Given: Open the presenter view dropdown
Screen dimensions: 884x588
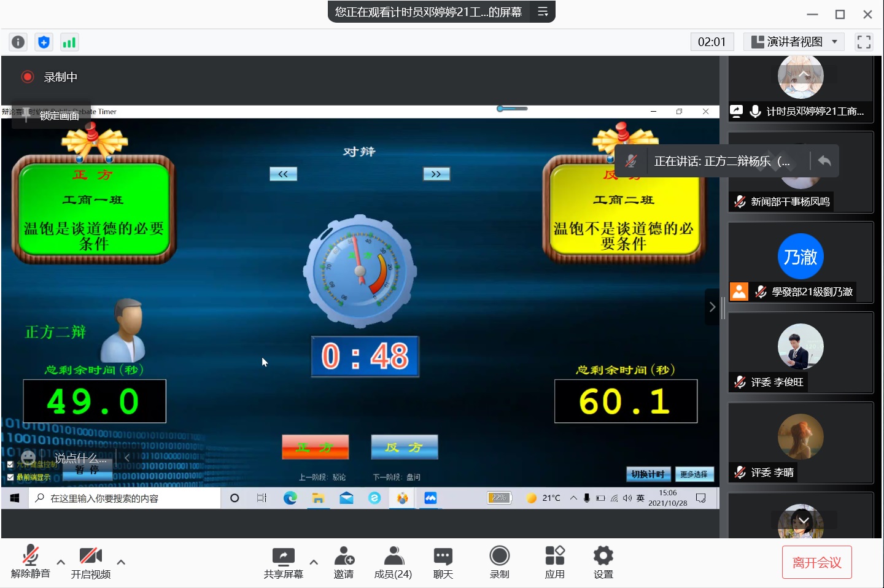Looking at the screenshot, I should (x=794, y=42).
